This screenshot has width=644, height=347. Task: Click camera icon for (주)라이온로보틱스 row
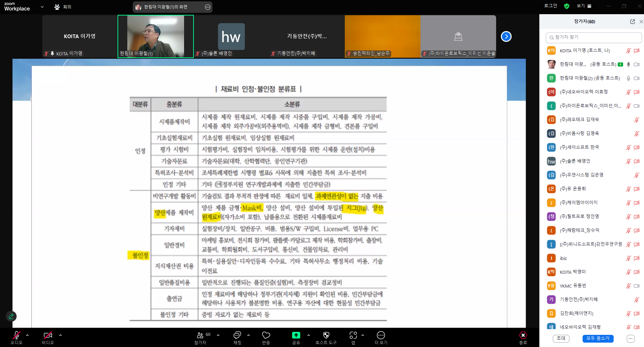[x=637, y=106]
